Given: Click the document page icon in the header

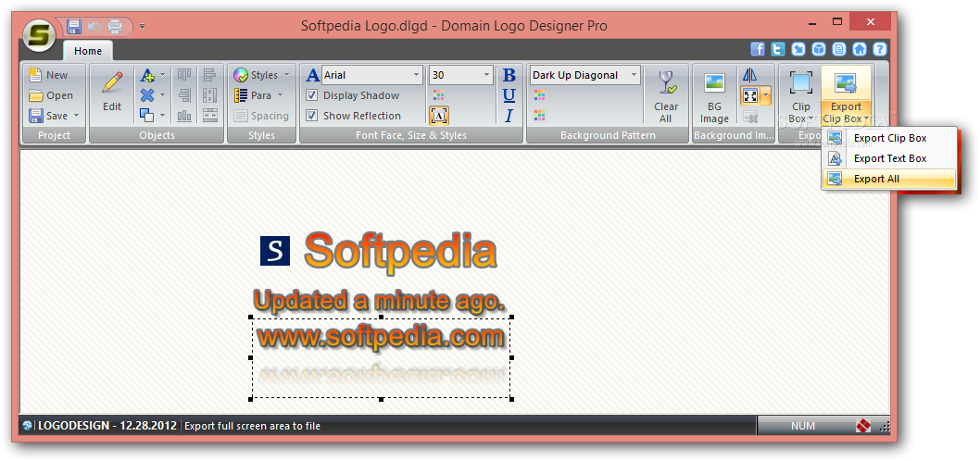Looking at the screenshot, I should tap(839, 49).
